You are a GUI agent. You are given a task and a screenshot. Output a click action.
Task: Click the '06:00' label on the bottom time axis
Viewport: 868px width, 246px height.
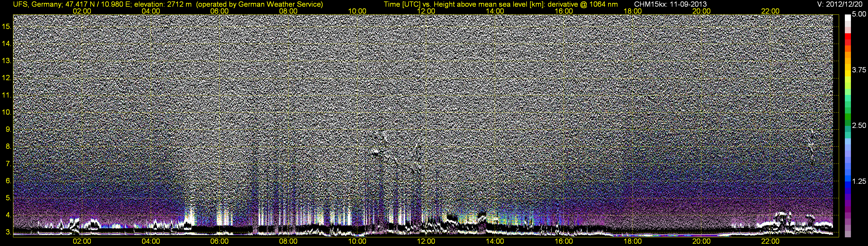219,241
